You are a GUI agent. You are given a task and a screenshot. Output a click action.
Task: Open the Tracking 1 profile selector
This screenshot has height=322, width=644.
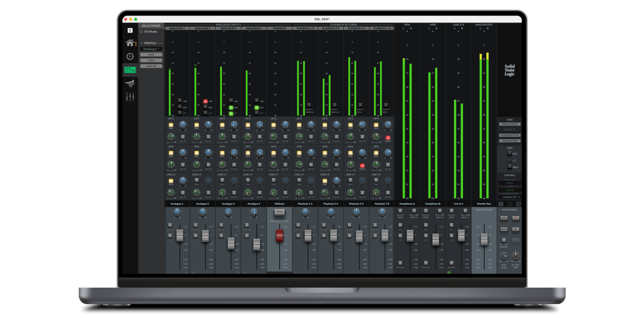(x=151, y=48)
